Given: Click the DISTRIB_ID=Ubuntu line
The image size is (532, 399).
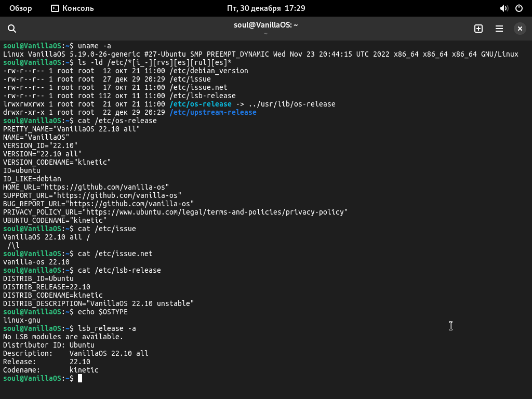Looking at the screenshot, I should pos(38,278).
